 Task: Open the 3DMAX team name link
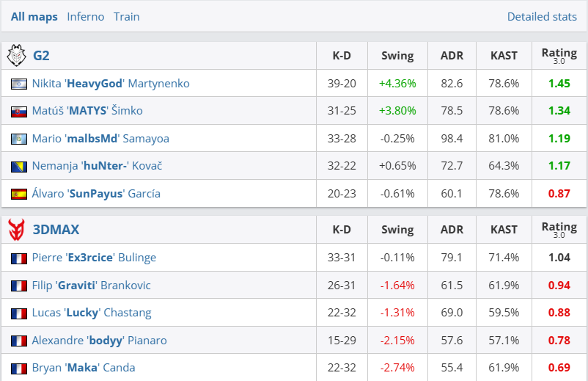[x=56, y=230]
